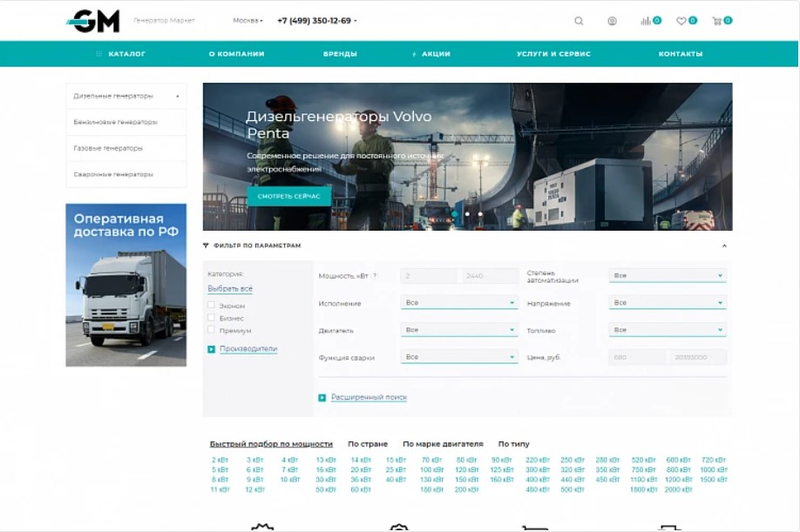Open the product comparison chart icon
Image resolution: width=800 pixels, height=532 pixels.
[646, 21]
